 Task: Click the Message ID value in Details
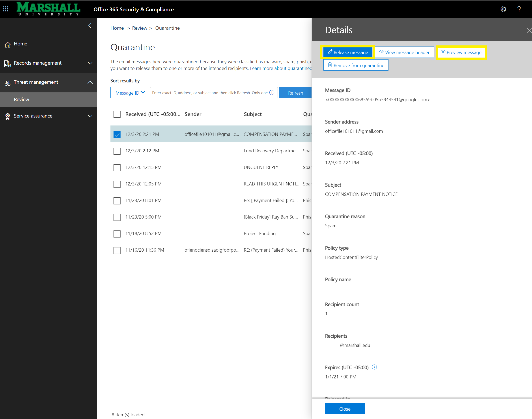[377, 100]
